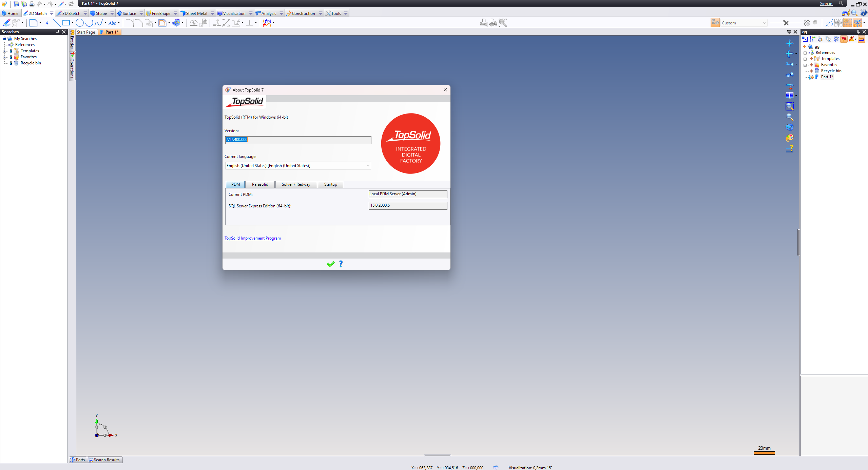Open the Shape tab dropdown arrow

pos(112,13)
